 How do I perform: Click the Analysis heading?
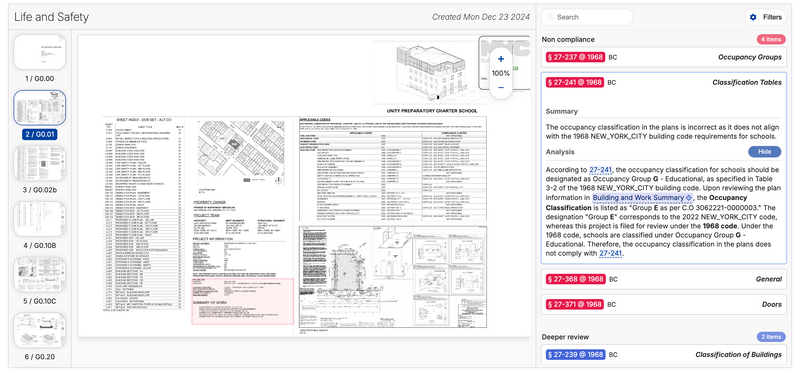(x=560, y=152)
